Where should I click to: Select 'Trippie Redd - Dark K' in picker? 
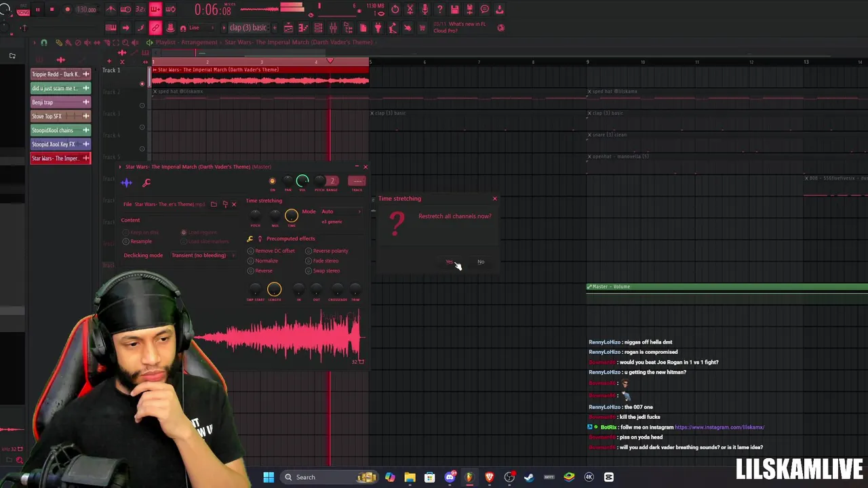coord(61,74)
